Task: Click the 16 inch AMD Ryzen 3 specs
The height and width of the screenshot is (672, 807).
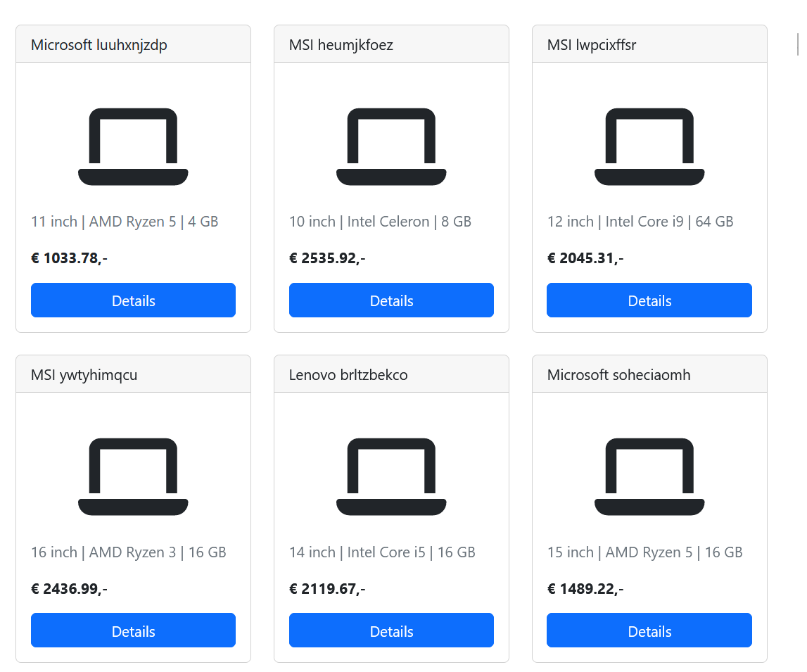Action: (x=129, y=552)
